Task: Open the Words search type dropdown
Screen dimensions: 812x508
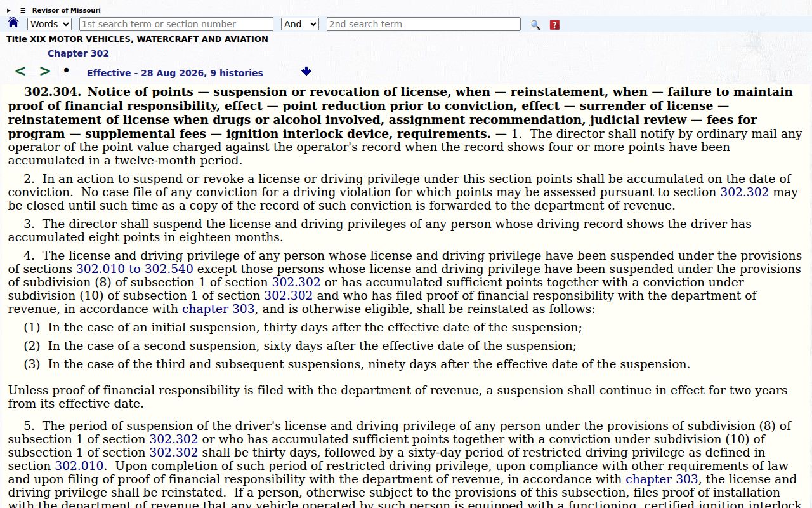Action: (49, 24)
